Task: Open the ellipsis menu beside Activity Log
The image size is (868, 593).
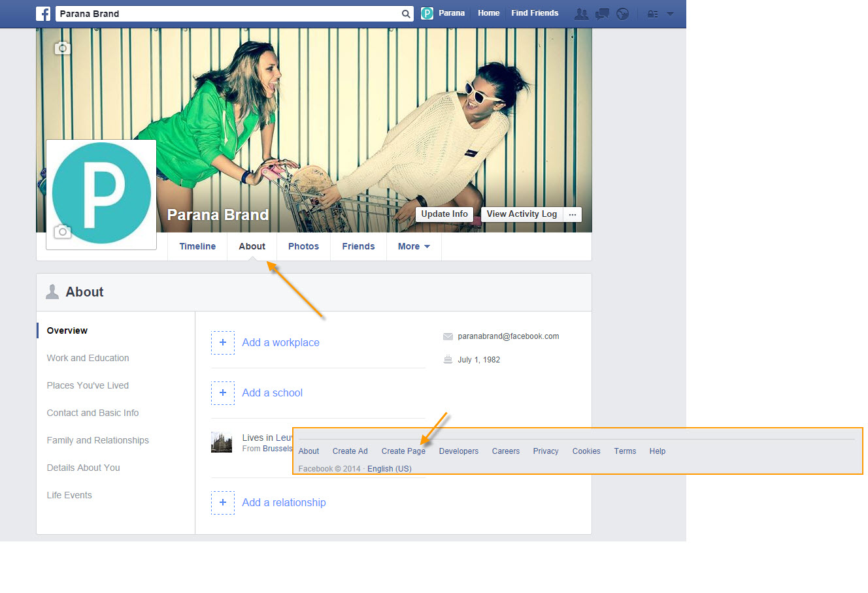Action: tap(573, 214)
